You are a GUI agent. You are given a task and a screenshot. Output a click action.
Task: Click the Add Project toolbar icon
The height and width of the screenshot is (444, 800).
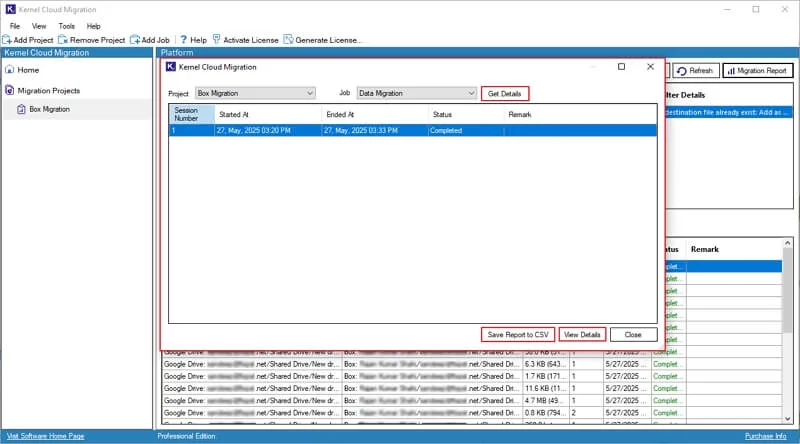point(7,40)
